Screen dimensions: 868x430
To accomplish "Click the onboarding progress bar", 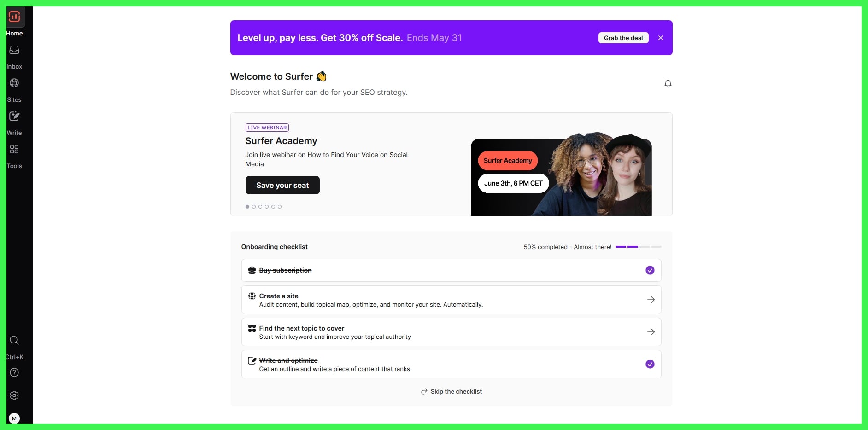I will click(638, 247).
